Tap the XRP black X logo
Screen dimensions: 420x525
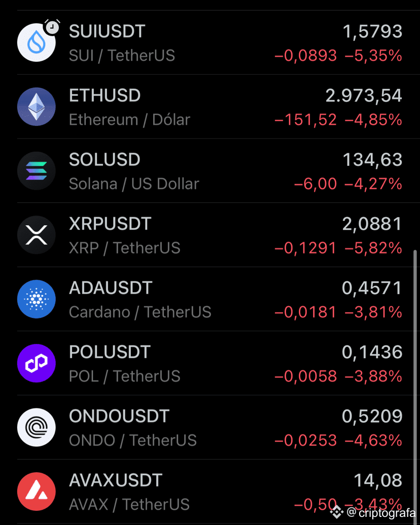(x=36, y=235)
